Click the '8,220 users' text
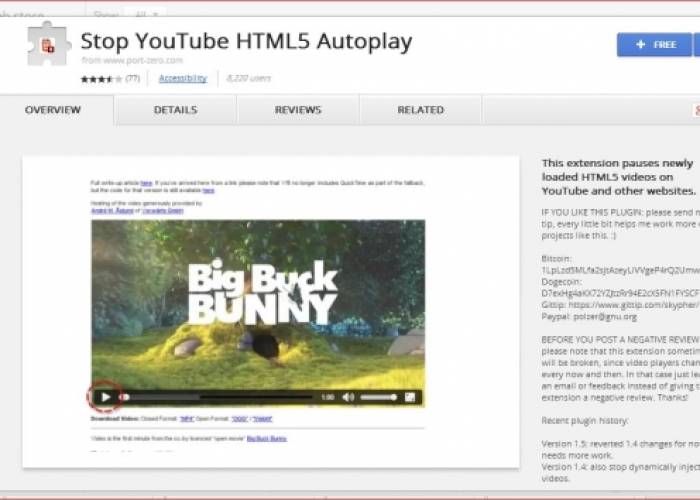 coord(248,79)
